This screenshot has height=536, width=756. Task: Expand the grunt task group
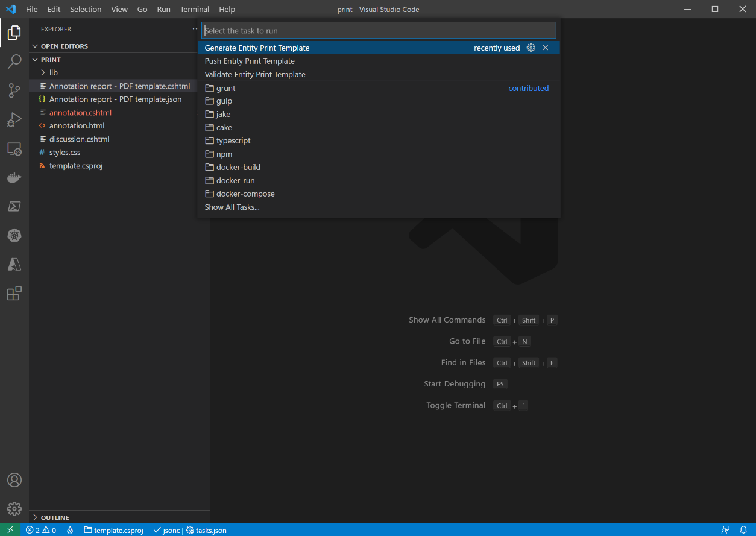point(379,88)
